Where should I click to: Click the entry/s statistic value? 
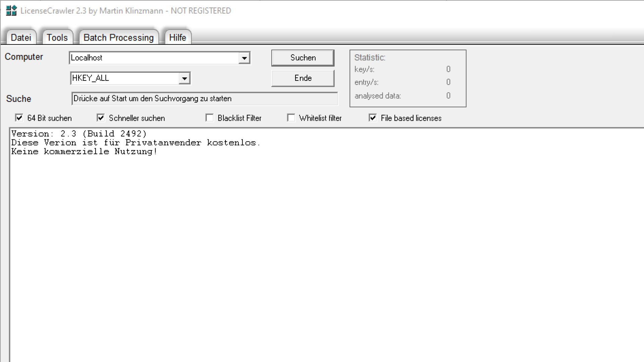(448, 82)
